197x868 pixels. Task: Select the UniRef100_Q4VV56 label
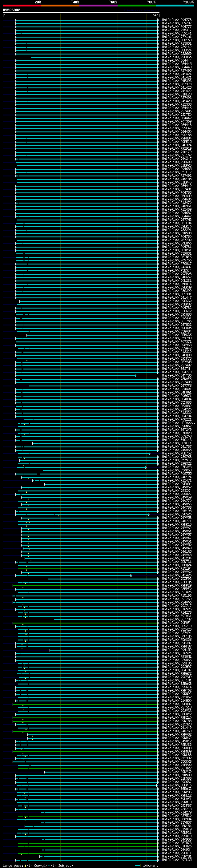coord(176,504)
